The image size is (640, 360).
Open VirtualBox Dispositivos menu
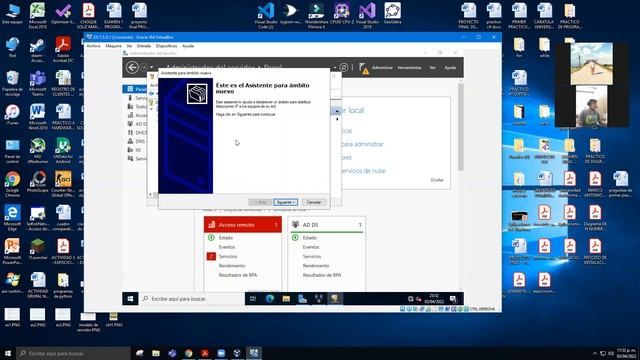167,46
